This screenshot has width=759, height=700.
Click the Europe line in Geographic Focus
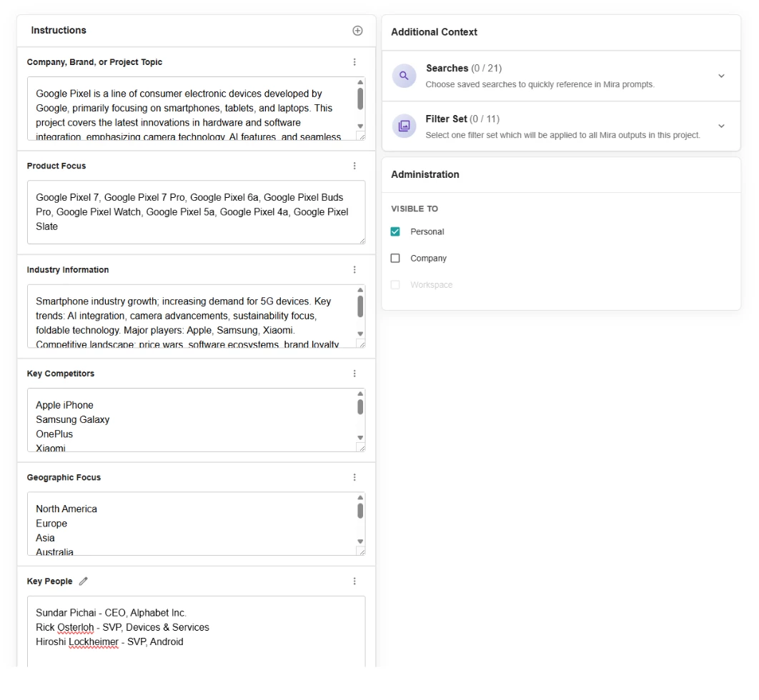[x=51, y=524]
